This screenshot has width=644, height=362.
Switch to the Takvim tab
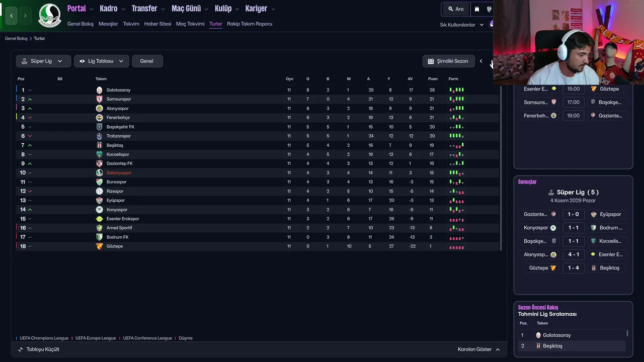coord(131,24)
